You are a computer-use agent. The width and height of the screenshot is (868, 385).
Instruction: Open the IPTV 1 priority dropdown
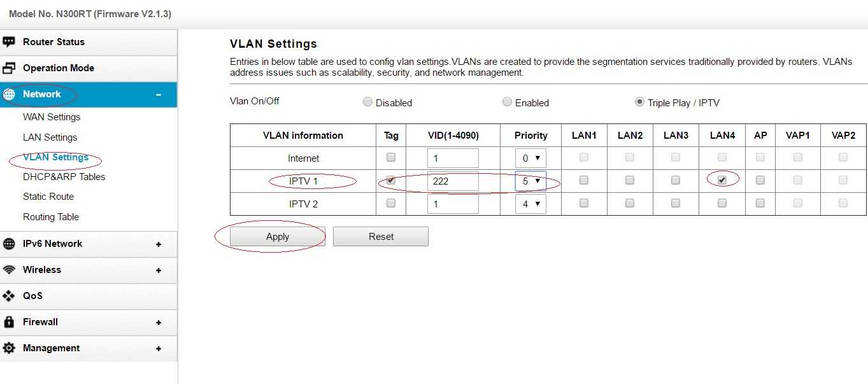tap(530, 181)
